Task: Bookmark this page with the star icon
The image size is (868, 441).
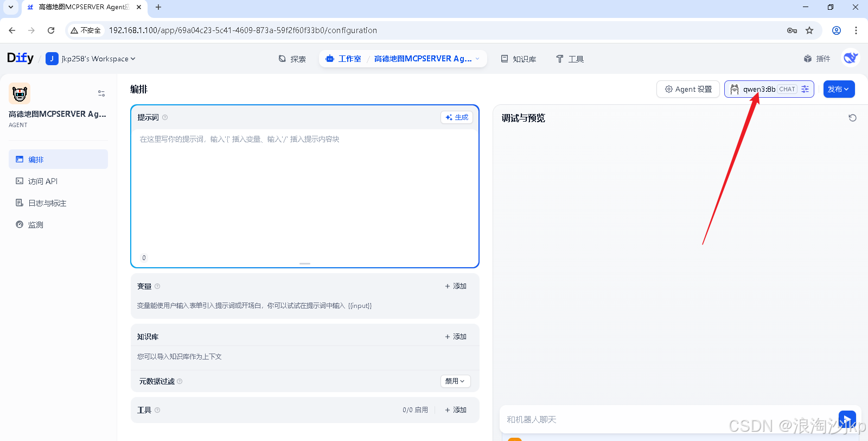Action: tap(809, 30)
